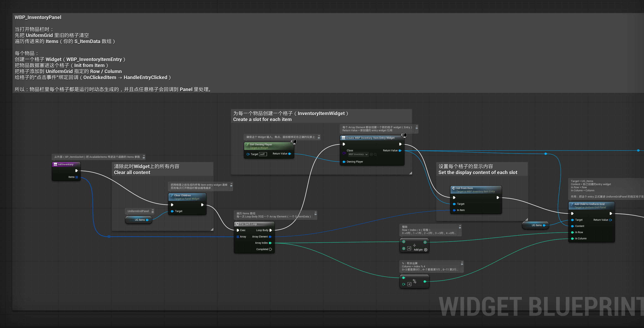This screenshot has height=328, width=644.
Task: Click the Init from Item In Item pin
Action: (454, 210)
